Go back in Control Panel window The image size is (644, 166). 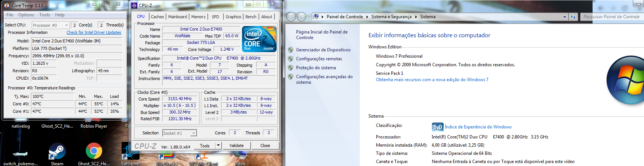(x=291, y=17)
